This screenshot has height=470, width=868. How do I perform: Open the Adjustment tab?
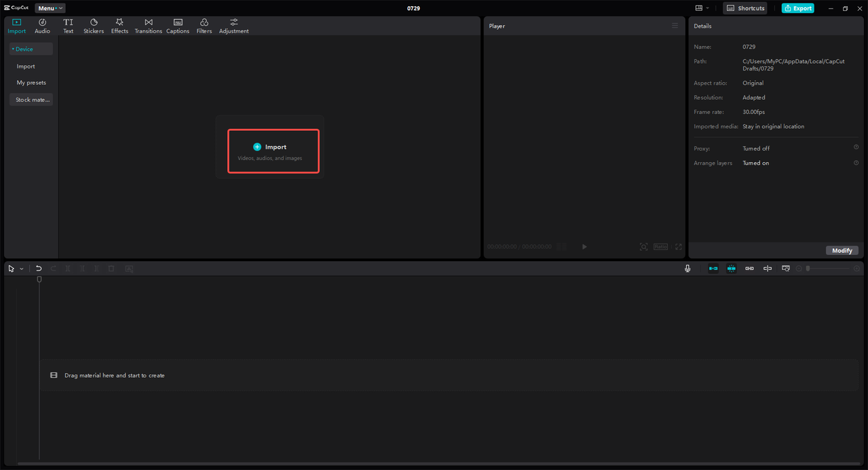[x=234, y=26]
